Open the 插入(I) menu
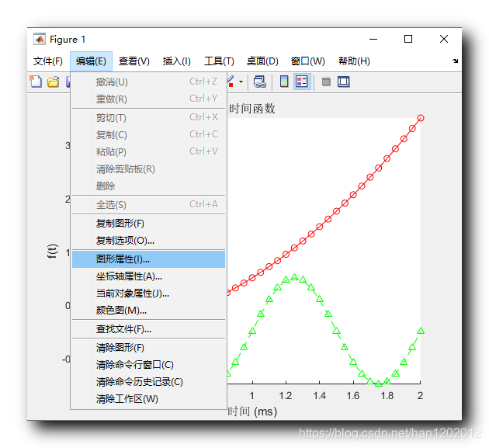 pos(176,61)
